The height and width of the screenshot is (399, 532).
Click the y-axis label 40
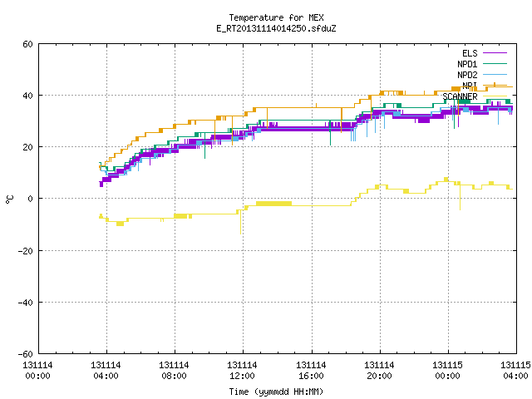27,96
